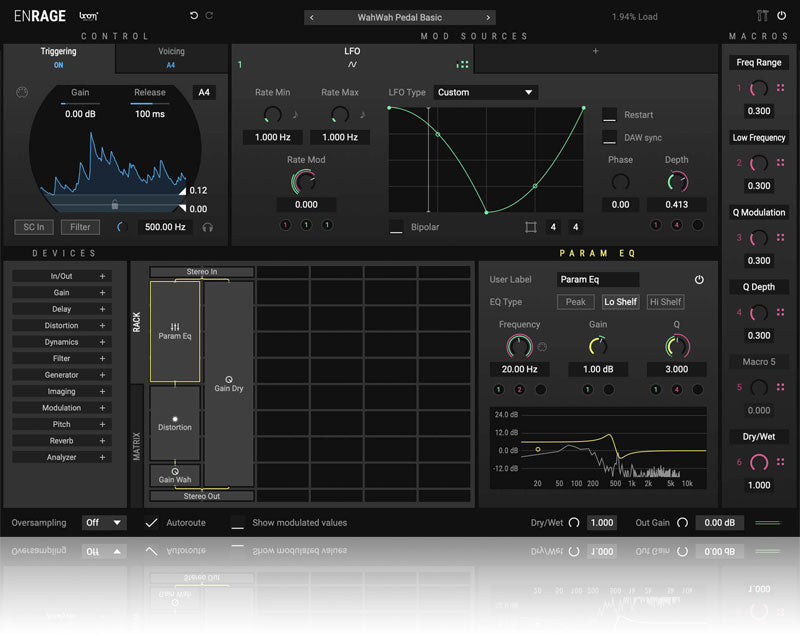The width and height of the screenshot is (800, 637).
Task: Click the undo arrow icon
Action: 194,16
